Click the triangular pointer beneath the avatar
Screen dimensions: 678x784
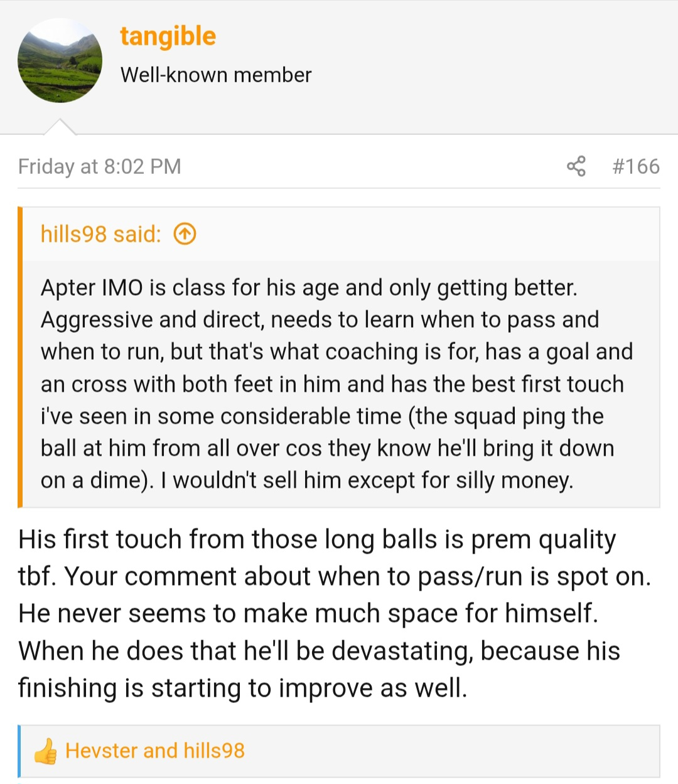pyautogui.click(x=60, y=127)
